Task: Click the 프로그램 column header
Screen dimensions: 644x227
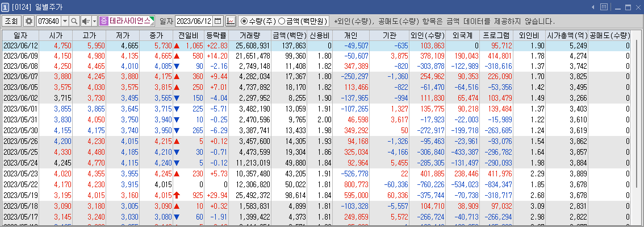Action: point(496,35)
